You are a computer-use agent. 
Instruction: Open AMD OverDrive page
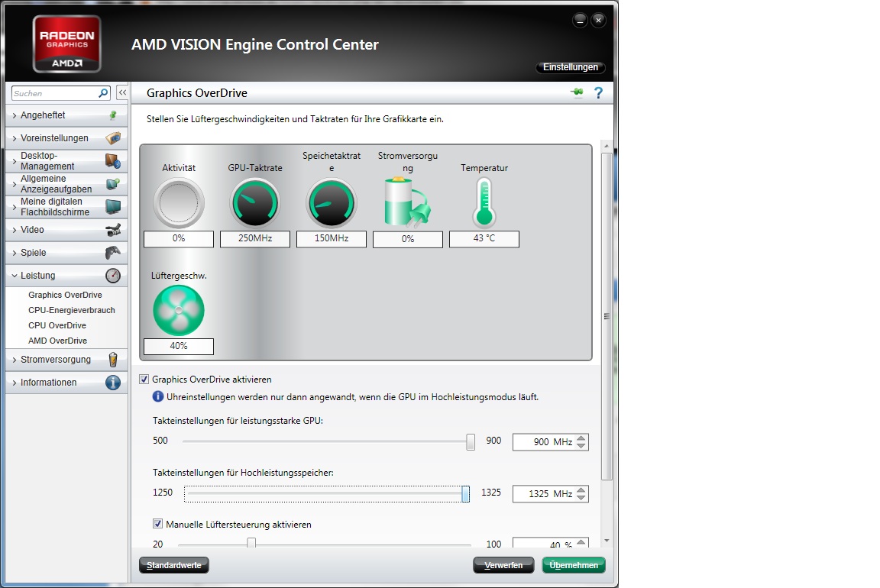coord(58,341)
